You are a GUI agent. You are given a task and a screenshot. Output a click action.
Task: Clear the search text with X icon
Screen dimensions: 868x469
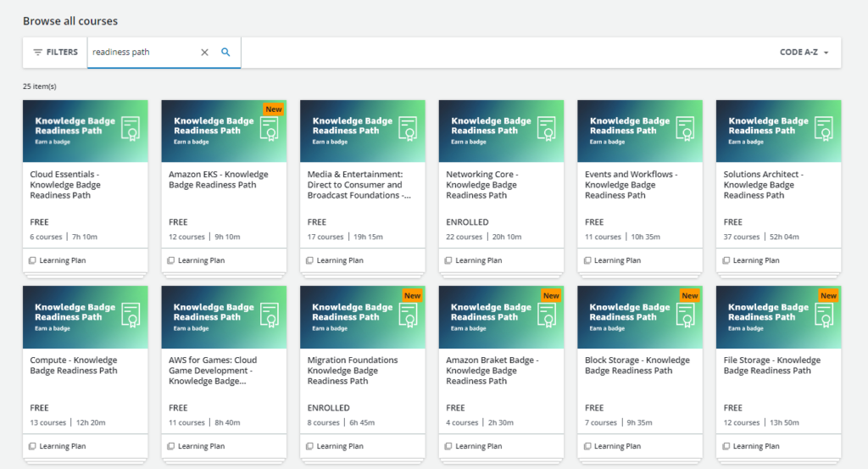[204, 52]
